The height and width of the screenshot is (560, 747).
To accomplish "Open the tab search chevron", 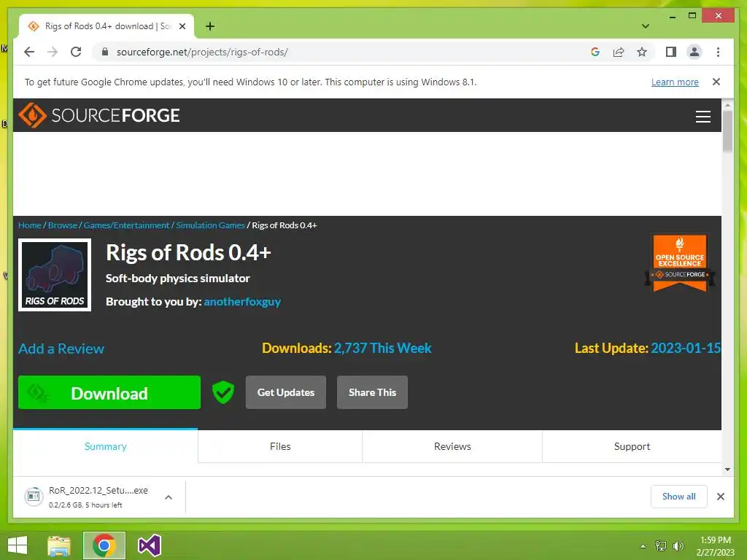I will click(646, 26).
